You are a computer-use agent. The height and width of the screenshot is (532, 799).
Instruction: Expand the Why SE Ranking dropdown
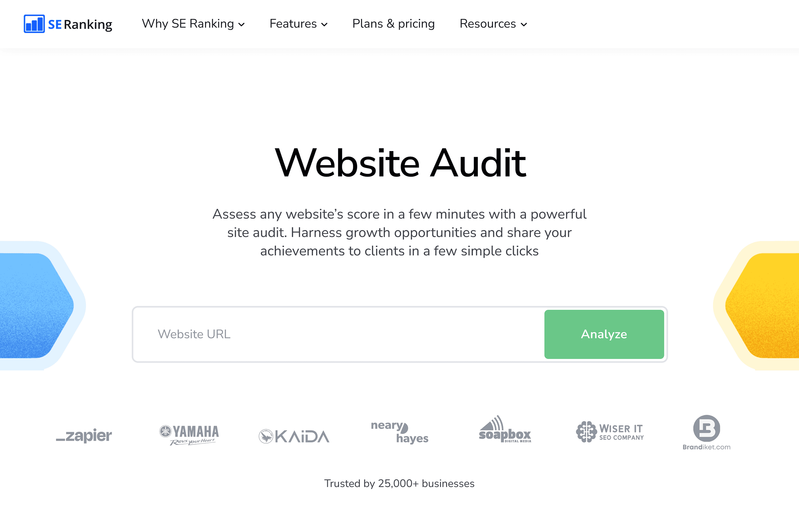(x=192, y=24)
